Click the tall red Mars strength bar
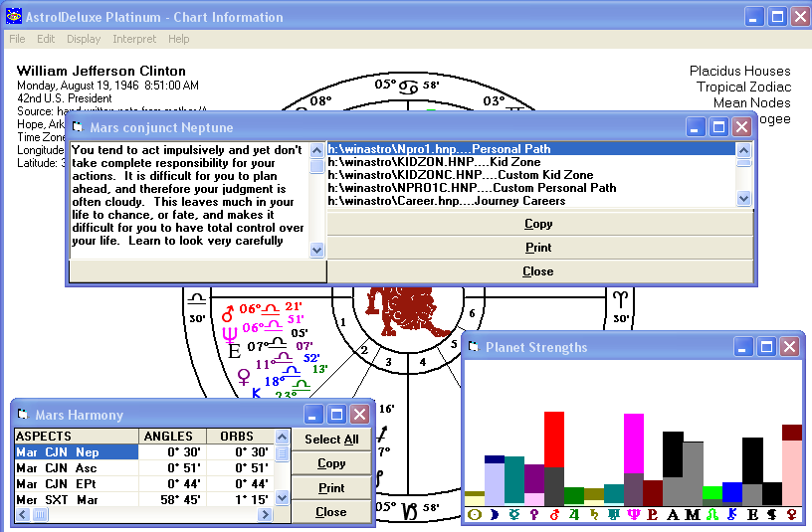Screen dimensions: 812x532 pyautogui.click(x=554, y=458)
